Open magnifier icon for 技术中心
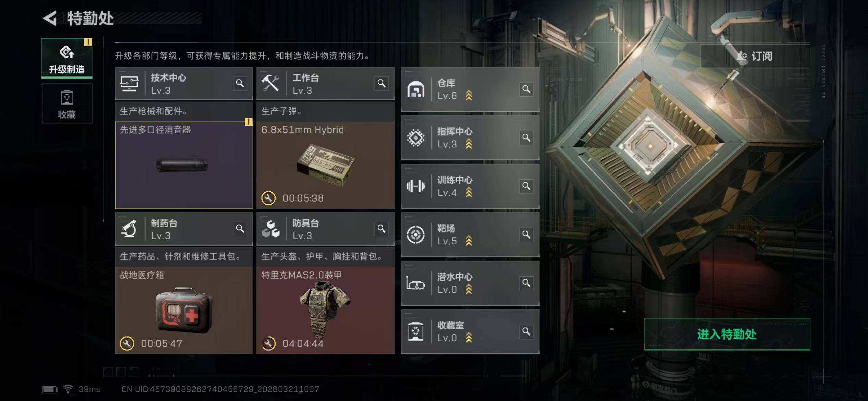 240,83
